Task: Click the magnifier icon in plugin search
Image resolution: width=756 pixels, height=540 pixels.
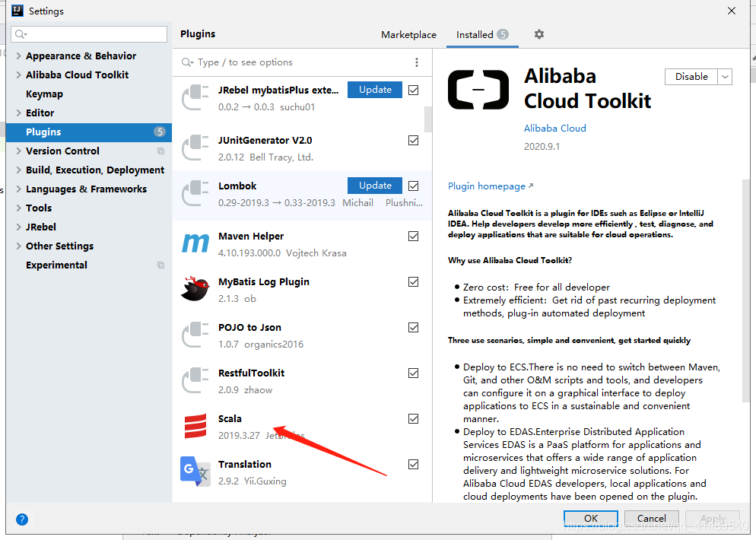Action: click(x=187, y=62)
